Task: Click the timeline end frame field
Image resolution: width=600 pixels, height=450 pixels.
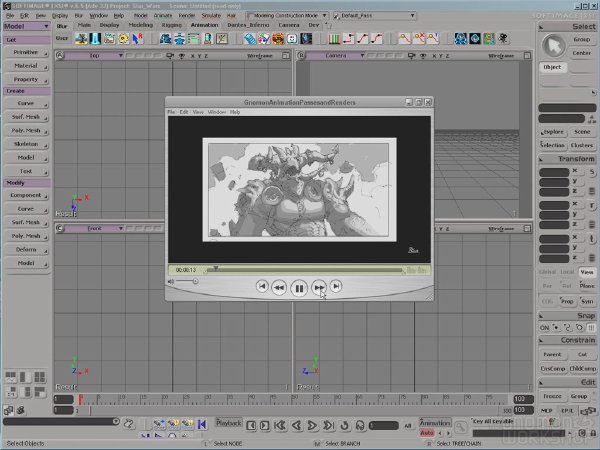Action: click(x=523, y=399)
